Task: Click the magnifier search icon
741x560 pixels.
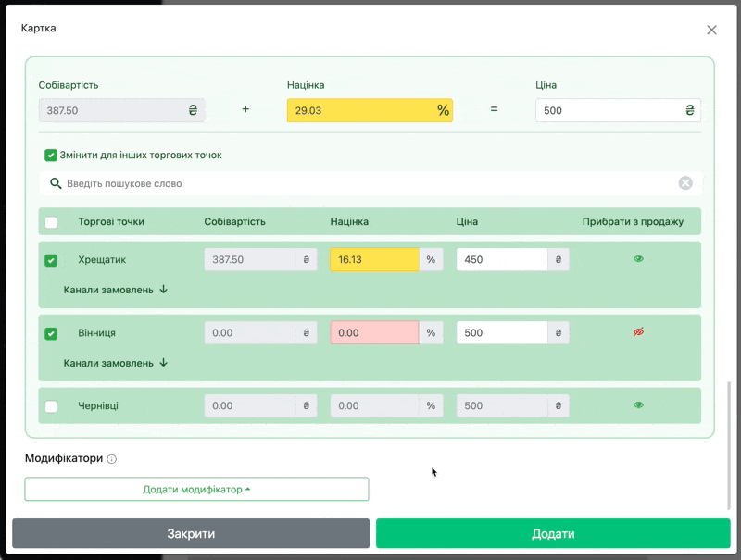Action: click(56, 183)
